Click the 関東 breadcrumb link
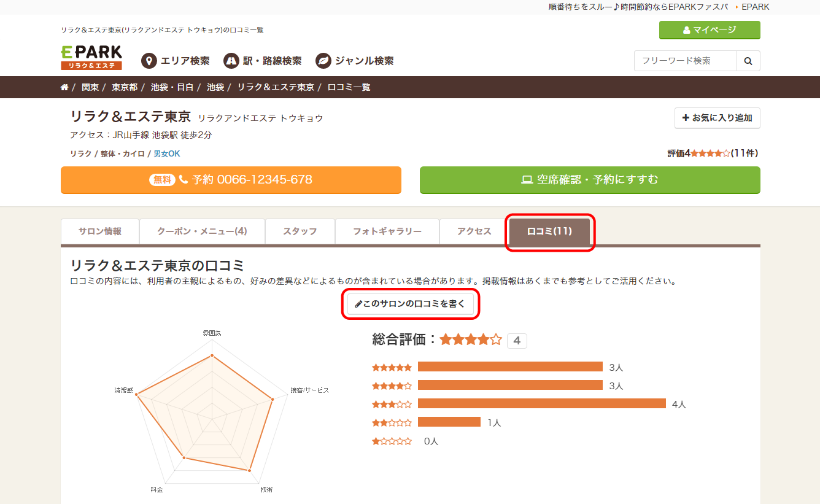The width and height of the screenshot is (820, 504). tap(90, 87)
